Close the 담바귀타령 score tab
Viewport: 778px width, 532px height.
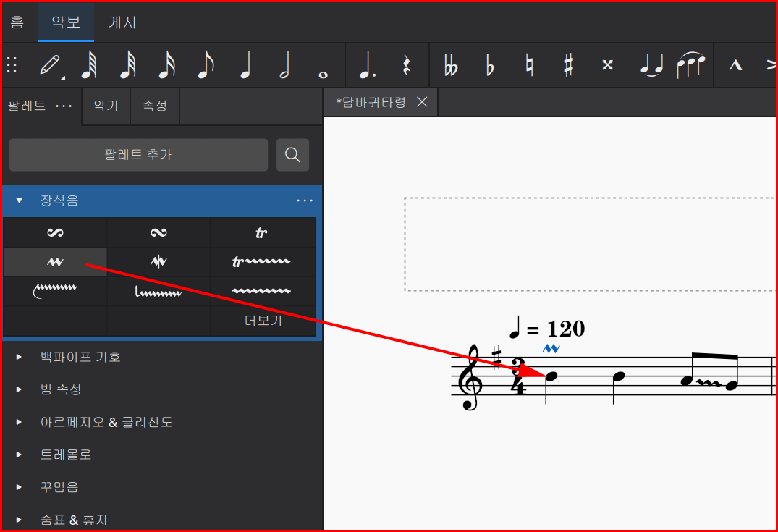422,102
